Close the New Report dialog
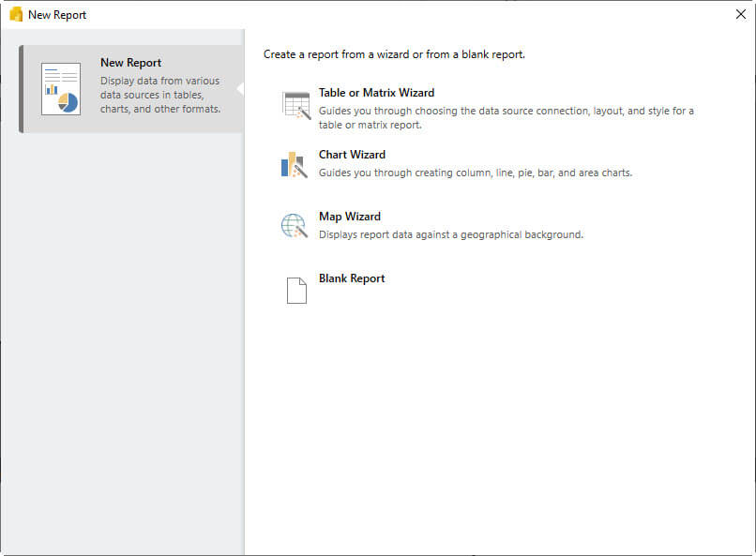Screen dimensions: 756x556 click(740, 14)
